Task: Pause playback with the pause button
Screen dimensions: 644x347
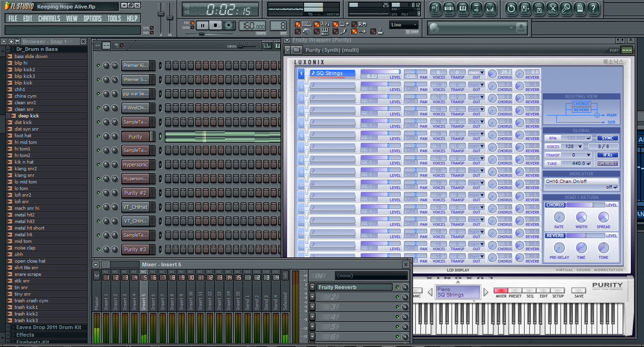Action: pyautogui.click(x=202, y=25)
